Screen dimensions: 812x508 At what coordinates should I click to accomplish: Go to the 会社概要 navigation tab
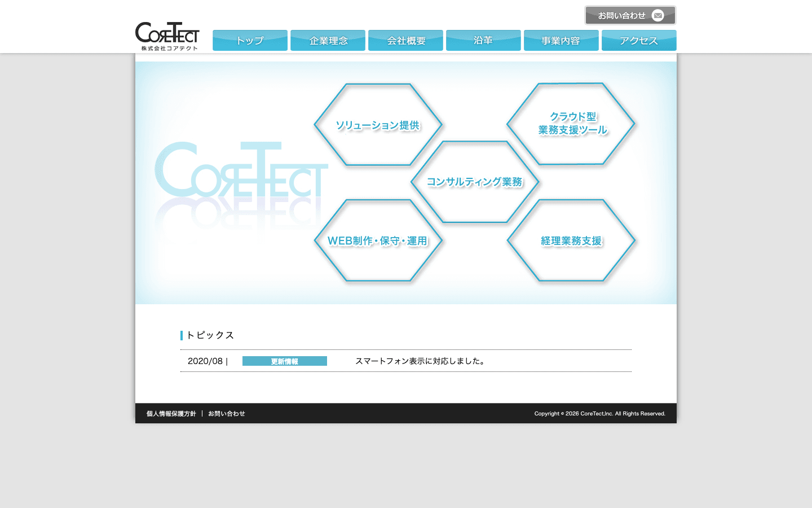pyautogui.click(x=405, y=41)
